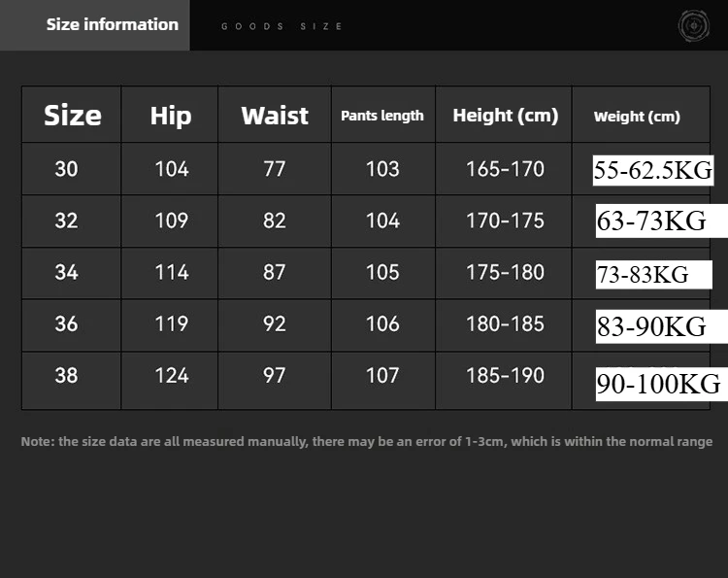Select the Size information tab
This screenshot has width=728, height=578.
click(112, 24)
